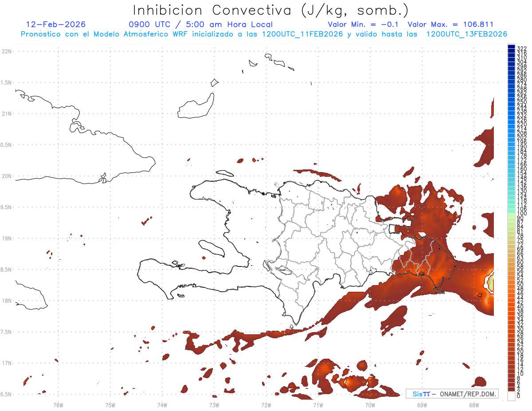Click the '21N' latitude label

pyautogui.click(x=6, y=114)
